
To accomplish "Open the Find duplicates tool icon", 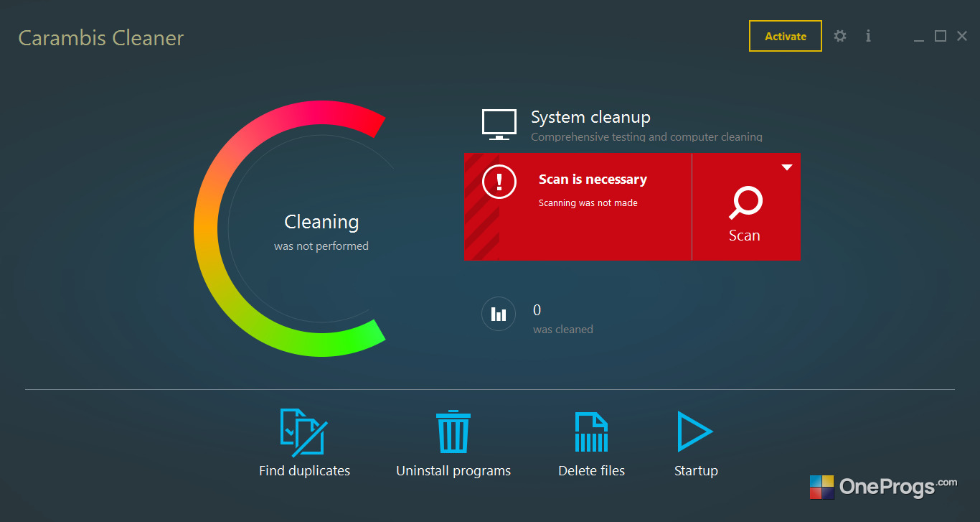I will point(304,432).
